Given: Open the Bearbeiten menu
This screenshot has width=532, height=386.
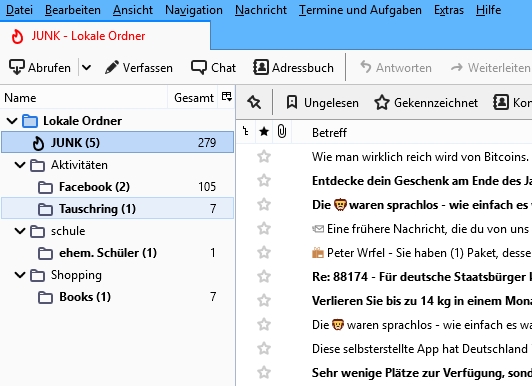Looking at the screenshot, I should tap(73, 10).
